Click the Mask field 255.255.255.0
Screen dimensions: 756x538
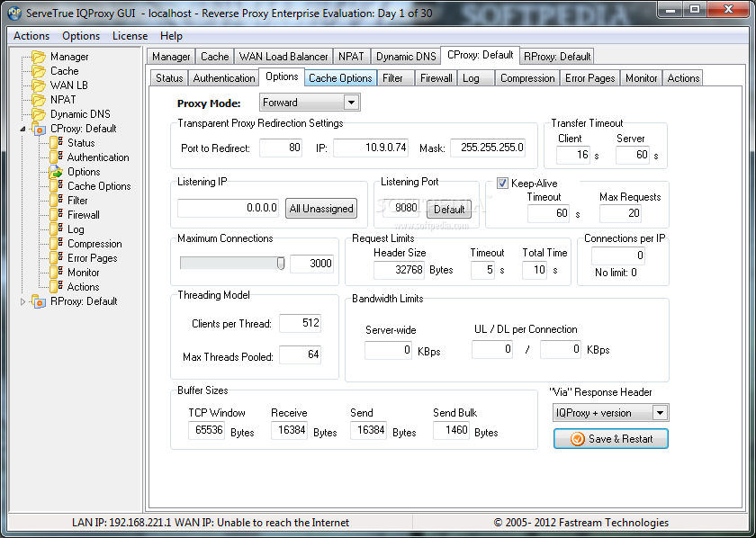click(488, 148)
